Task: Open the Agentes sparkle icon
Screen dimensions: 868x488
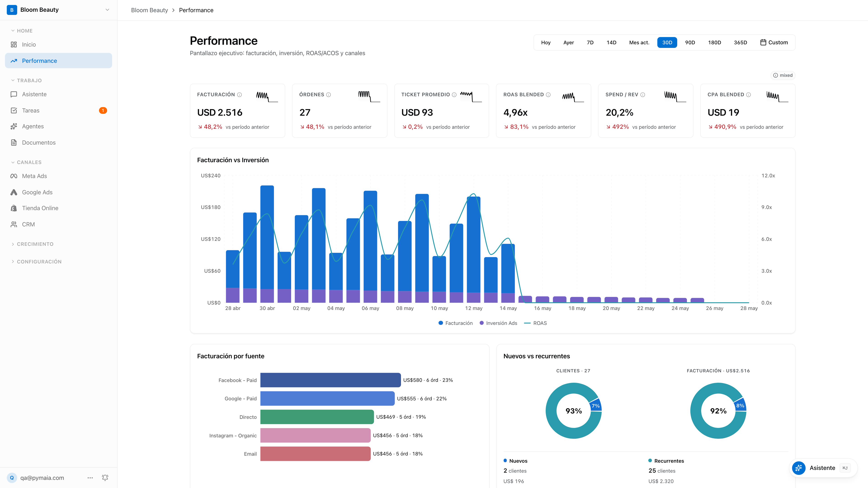Action: (x=14, y=126)
